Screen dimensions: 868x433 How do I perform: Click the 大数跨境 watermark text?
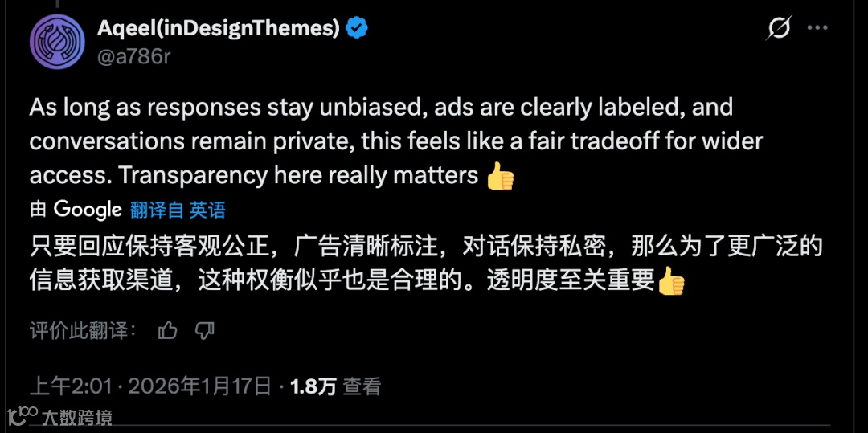(77, 416)
